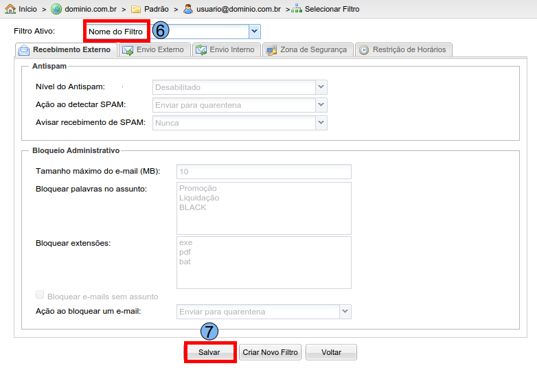Click the Criar Novo Filtro button
Screen dimensions: 537x392
[x=270, y=352]
